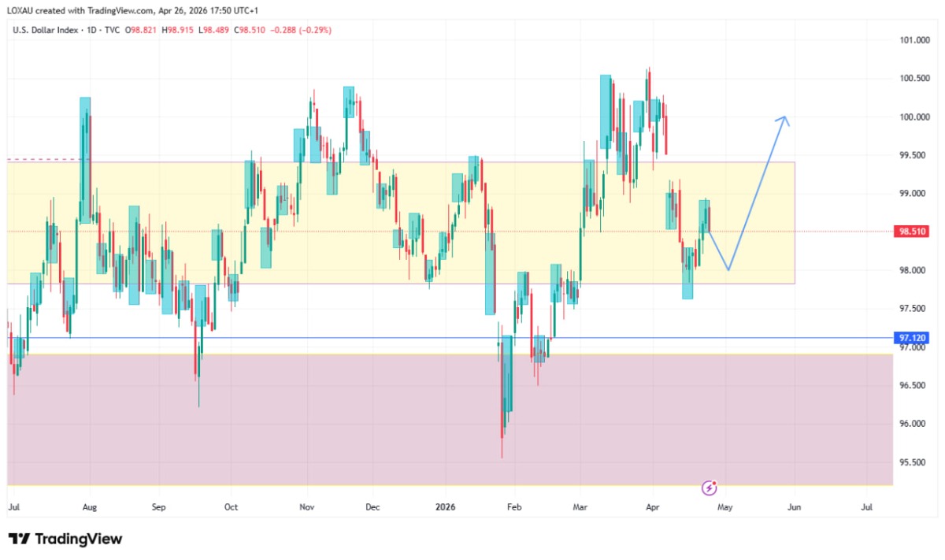Click the Nov label on the time axis
The width and height of the screenshot is (945, 560).
click(308, 508)
